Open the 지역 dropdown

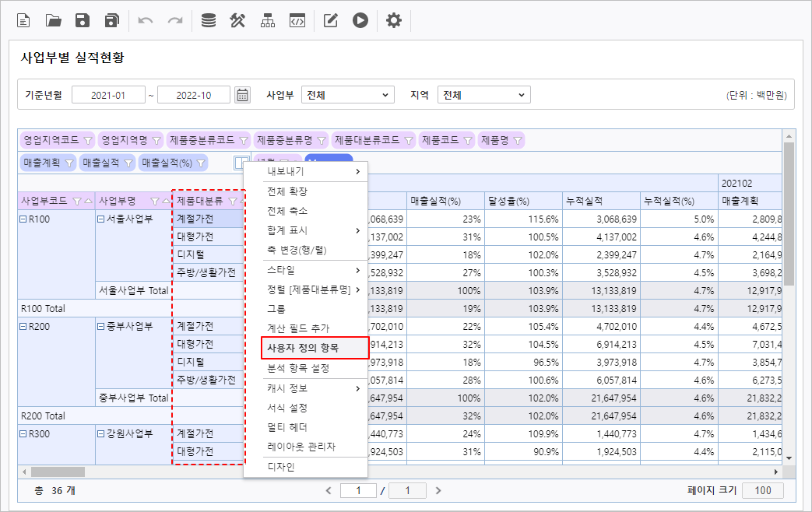[x=483, y=95]
